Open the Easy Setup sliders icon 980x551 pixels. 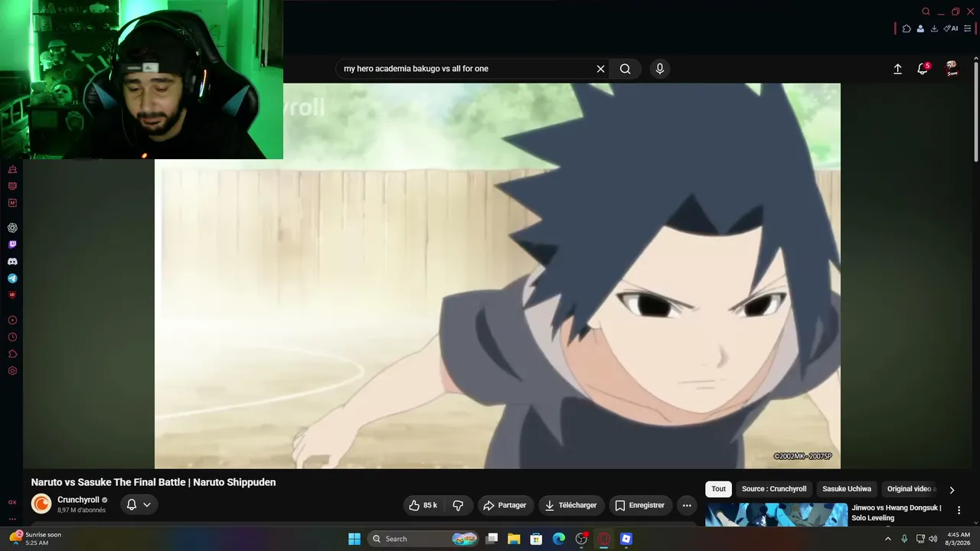click(x=968, y=28)
